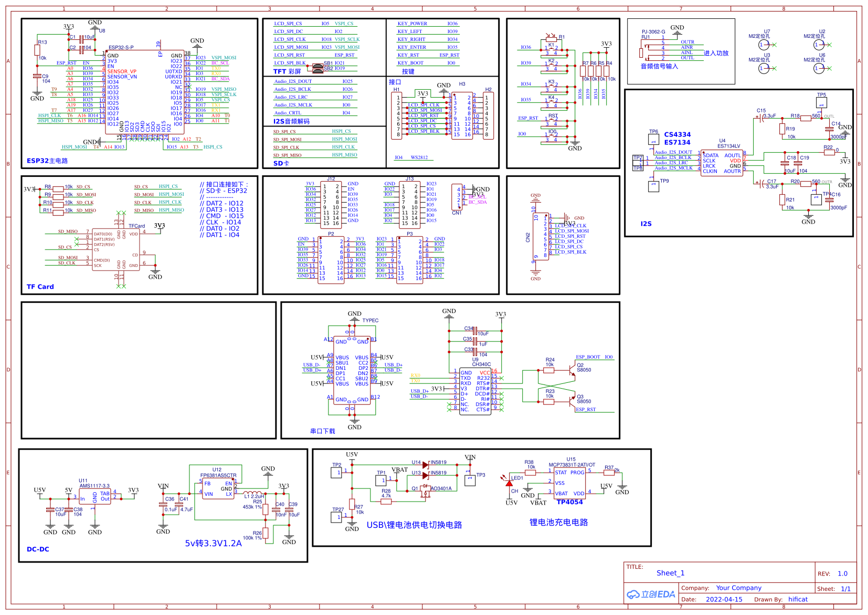Image resolution: width=868 pixels, height=615 pixels.
Task: Click inductor 'L1 2.2uH' label
Action: 254,496
